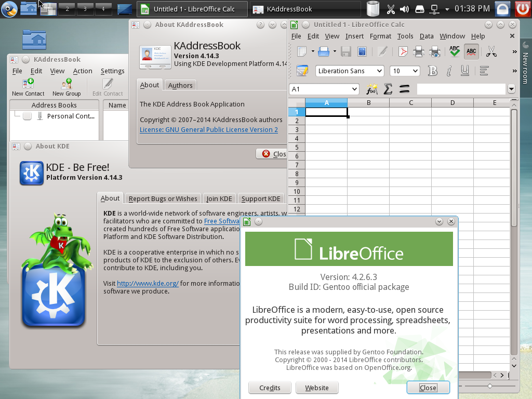Viewport: 532px width, 399px height.
Task: Open the trash can in the panel
Action: [373, 9]
